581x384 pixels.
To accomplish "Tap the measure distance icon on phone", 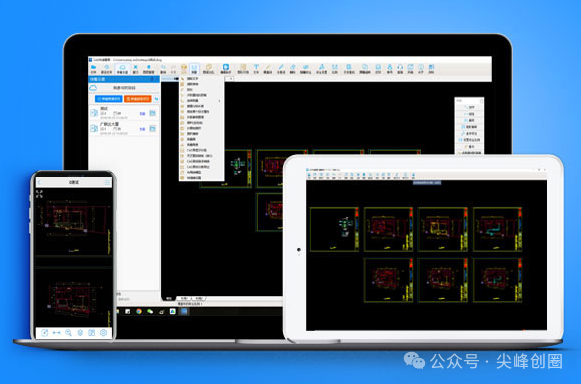I will coord(56,332).
